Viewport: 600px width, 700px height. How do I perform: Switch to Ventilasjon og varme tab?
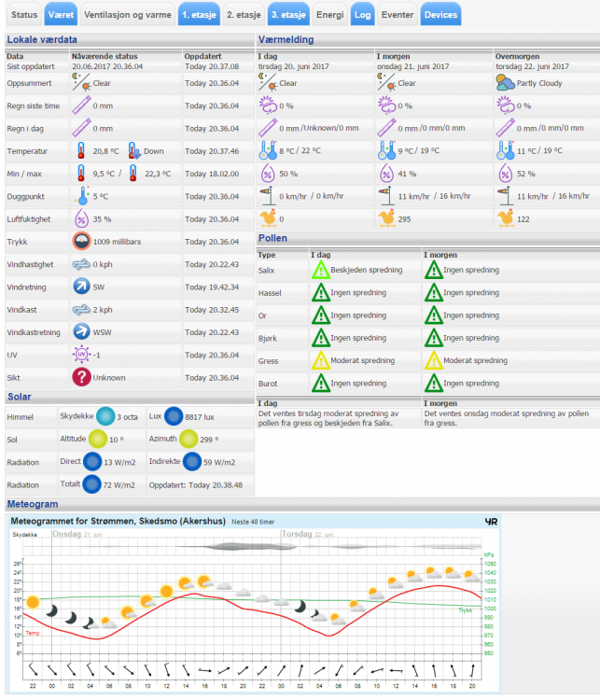pos(127,15)
